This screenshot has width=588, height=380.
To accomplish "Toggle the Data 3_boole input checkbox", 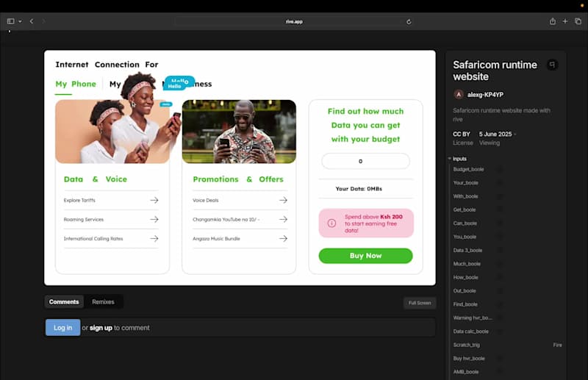I will tap(500, 251).
